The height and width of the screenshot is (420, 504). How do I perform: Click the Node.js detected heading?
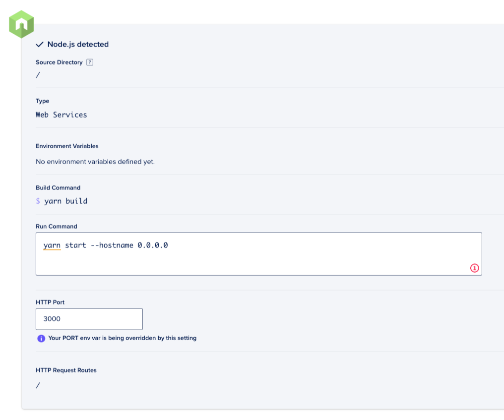point(78,45)
